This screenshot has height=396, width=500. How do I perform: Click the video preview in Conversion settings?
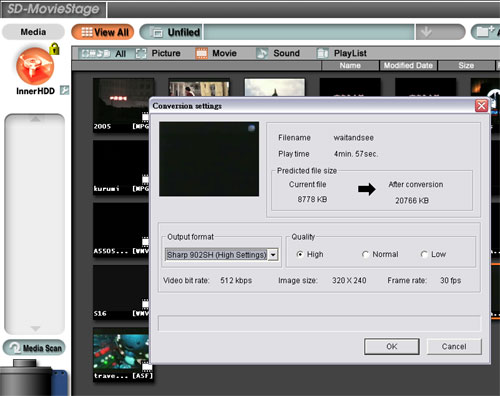(x=209, y=159)
